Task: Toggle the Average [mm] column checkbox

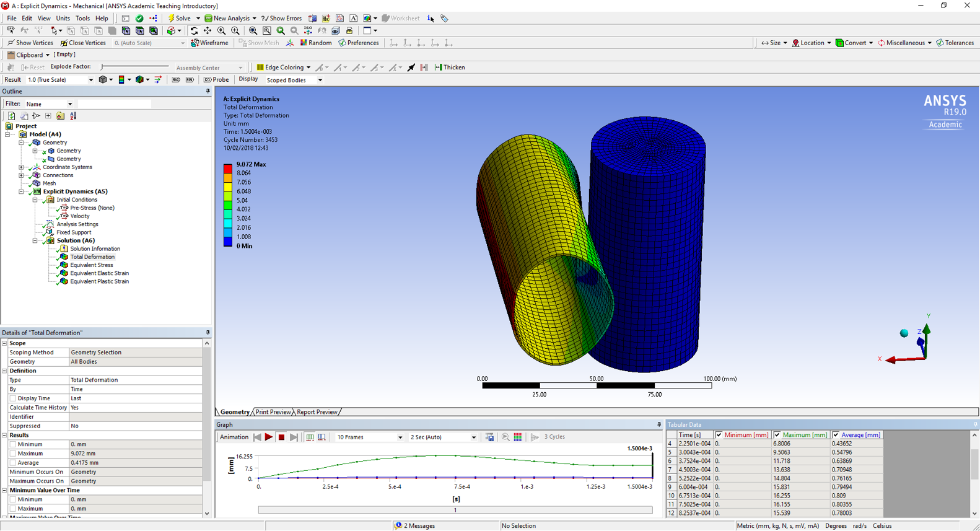Action: [x=836, y=435]
